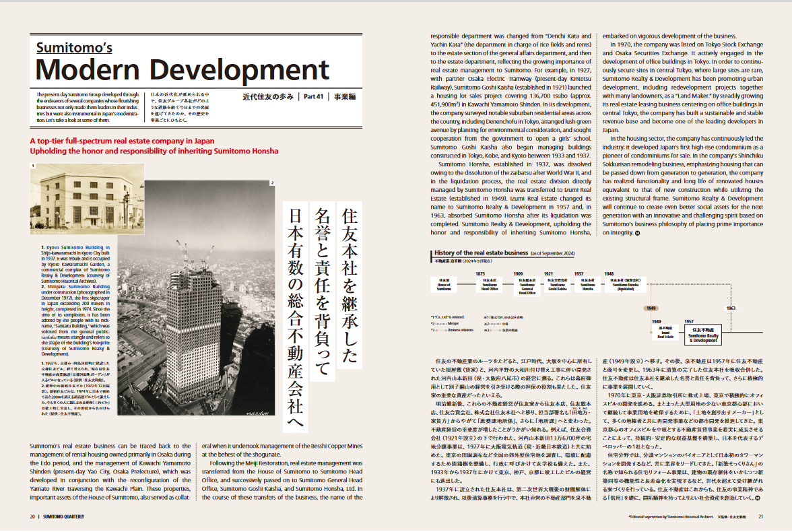This screenshot has height=532, width=792.
Task: Select the page number "21" in the footer
Action: point(761,517)
